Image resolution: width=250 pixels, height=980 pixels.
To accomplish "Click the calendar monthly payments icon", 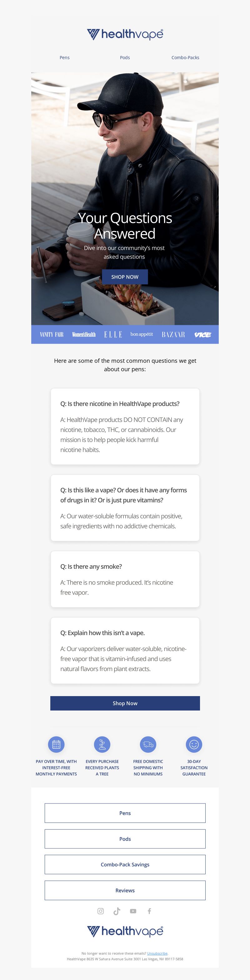I will [56, 744].
